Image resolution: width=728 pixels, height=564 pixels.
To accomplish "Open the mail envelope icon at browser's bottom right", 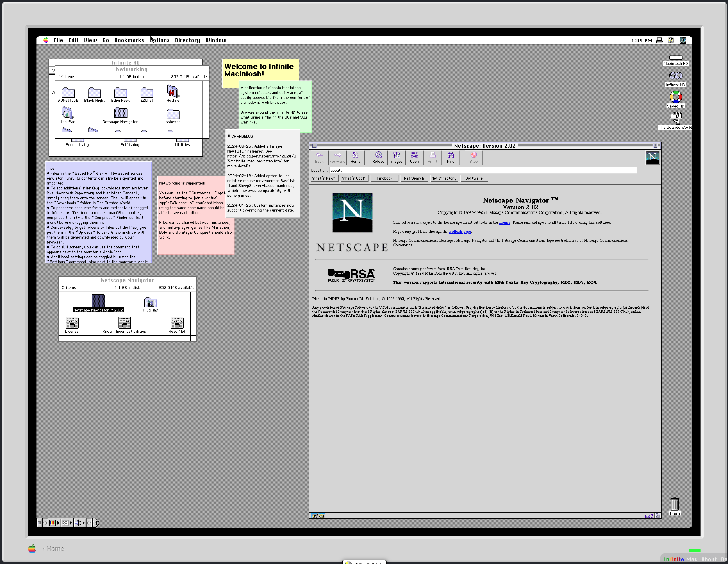I will pyautogui.click(x=648, y=516).
